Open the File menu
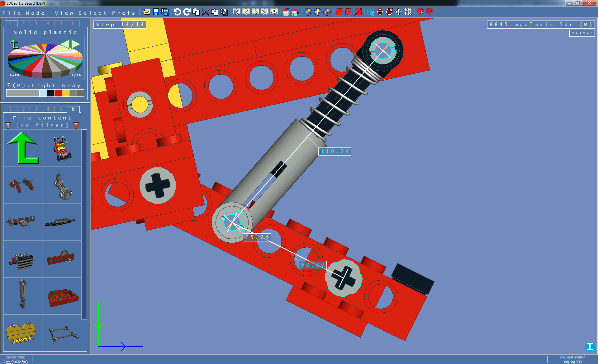Screen dimensions: 598x364 pyautogui.click(x=12, y=13)
